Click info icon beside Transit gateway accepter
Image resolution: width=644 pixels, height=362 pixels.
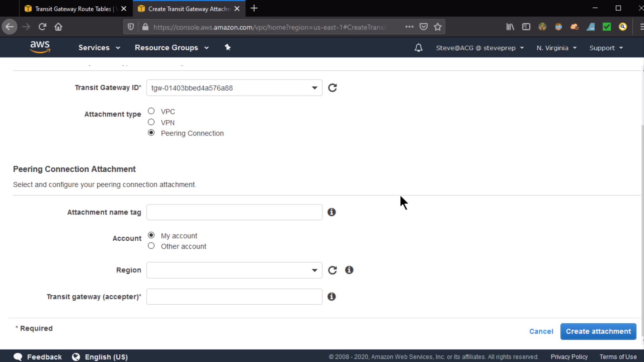pos(331,297)
